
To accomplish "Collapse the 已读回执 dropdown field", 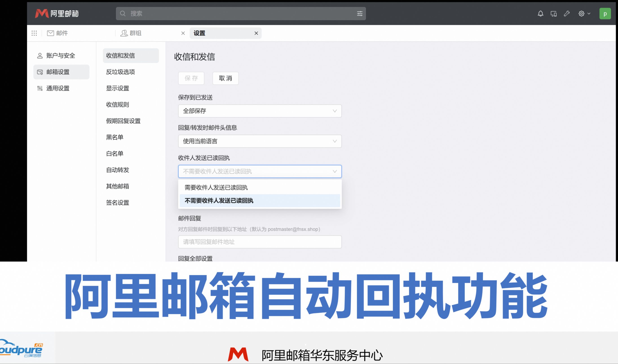I will (x=260, y=171).
